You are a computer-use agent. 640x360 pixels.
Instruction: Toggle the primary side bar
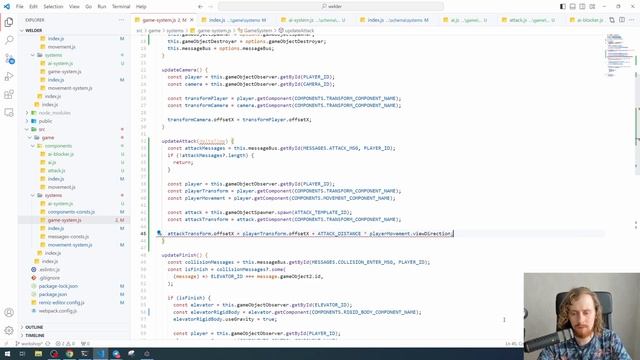click(x=563, y=7)
